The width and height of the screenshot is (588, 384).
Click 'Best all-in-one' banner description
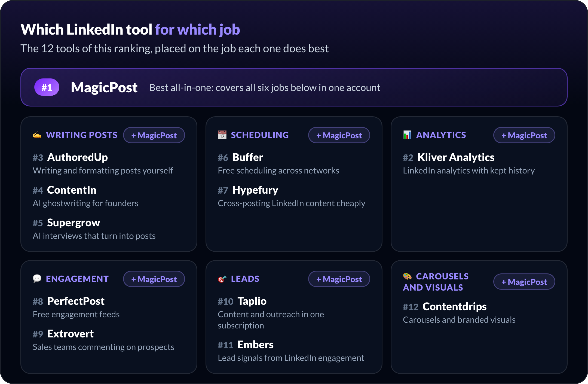265,88
